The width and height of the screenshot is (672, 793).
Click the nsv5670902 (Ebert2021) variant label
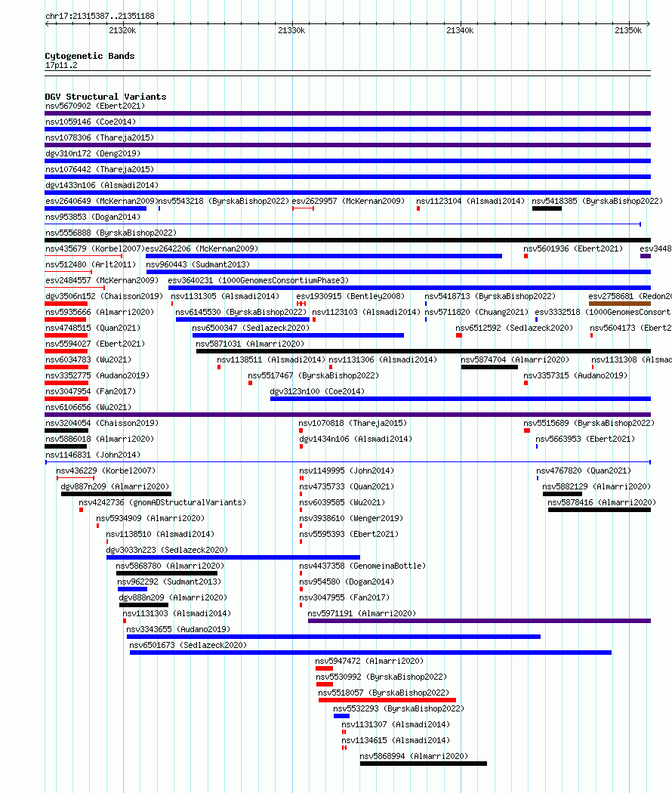95,106
